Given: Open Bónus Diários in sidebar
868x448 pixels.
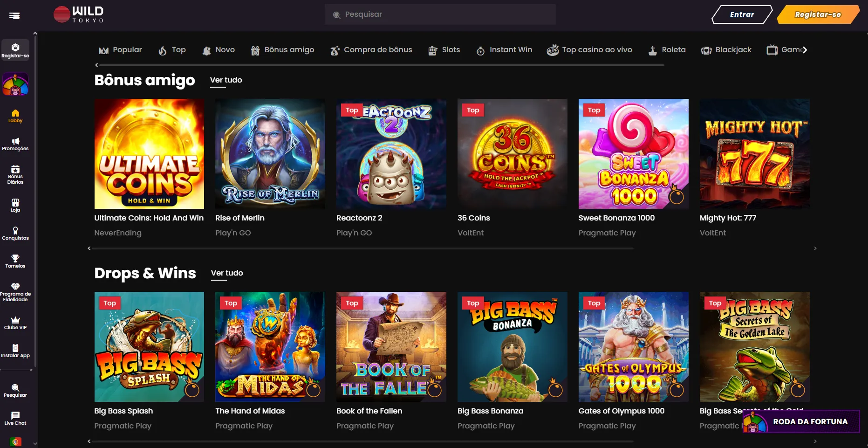Looking at the screenshot, I should [x=15, y=175].
